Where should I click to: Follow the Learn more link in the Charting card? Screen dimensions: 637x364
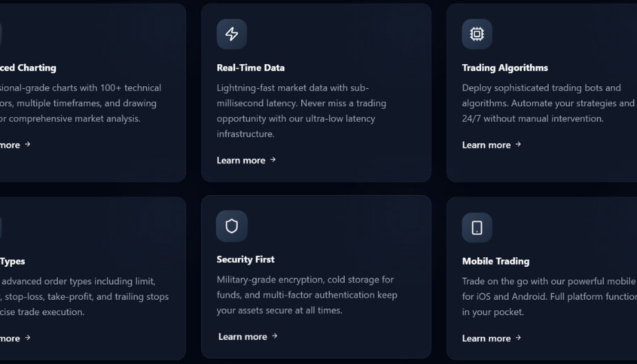point(10,145)
